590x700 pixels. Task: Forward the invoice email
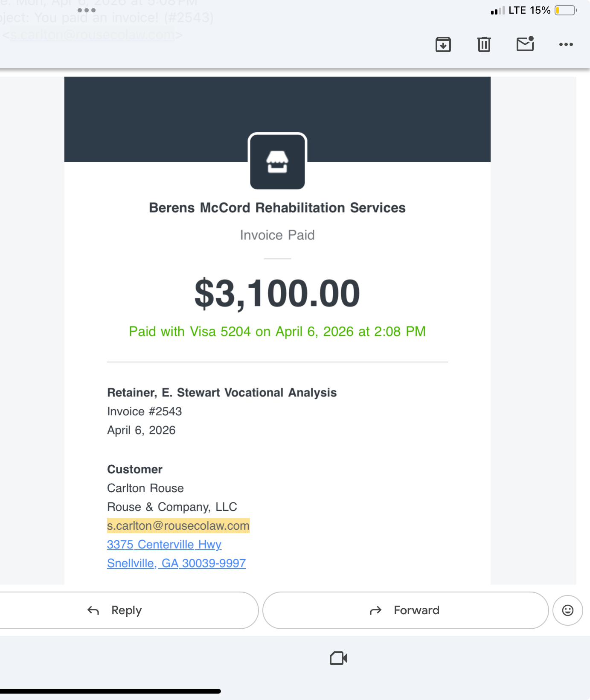click(x=405, y=610)
